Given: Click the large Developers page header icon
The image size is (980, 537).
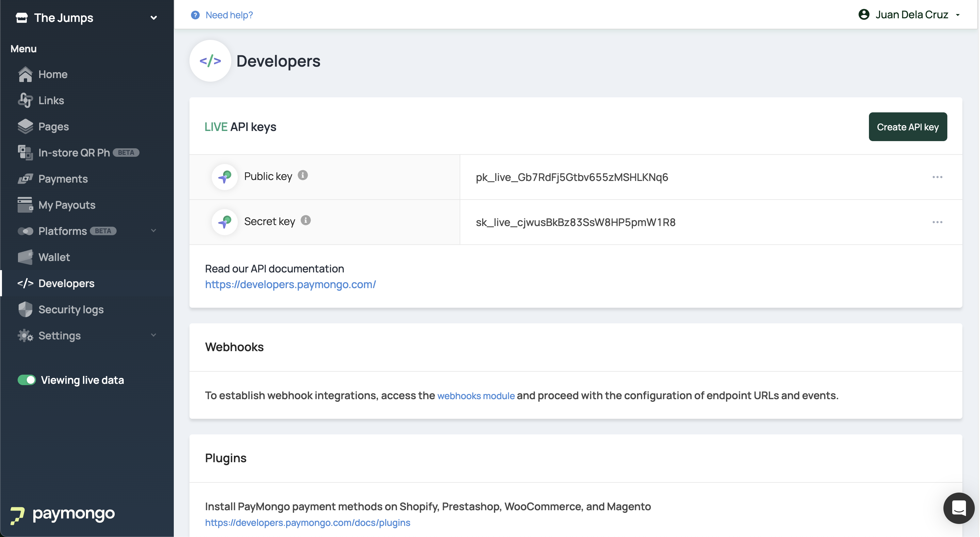Looking at the screenshot, I should click(x=210, y=61).
